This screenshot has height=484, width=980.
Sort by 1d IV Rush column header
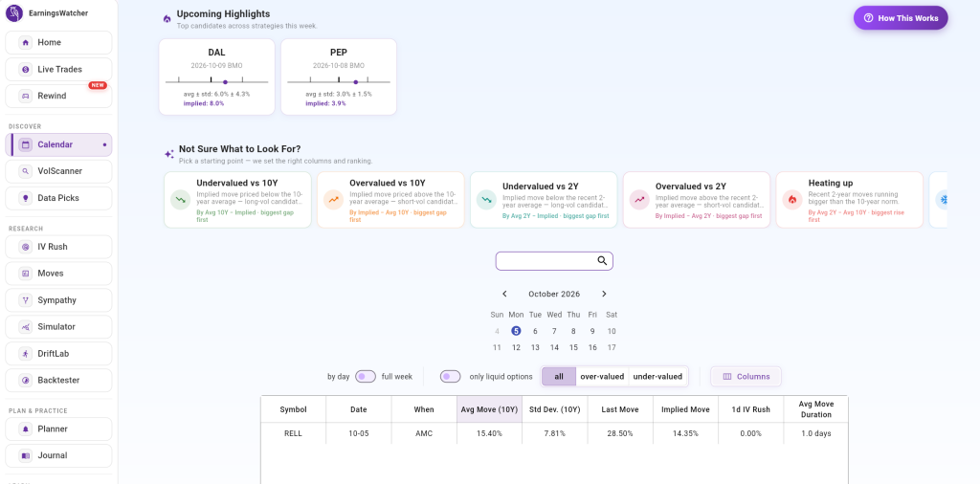click(750, 409)
